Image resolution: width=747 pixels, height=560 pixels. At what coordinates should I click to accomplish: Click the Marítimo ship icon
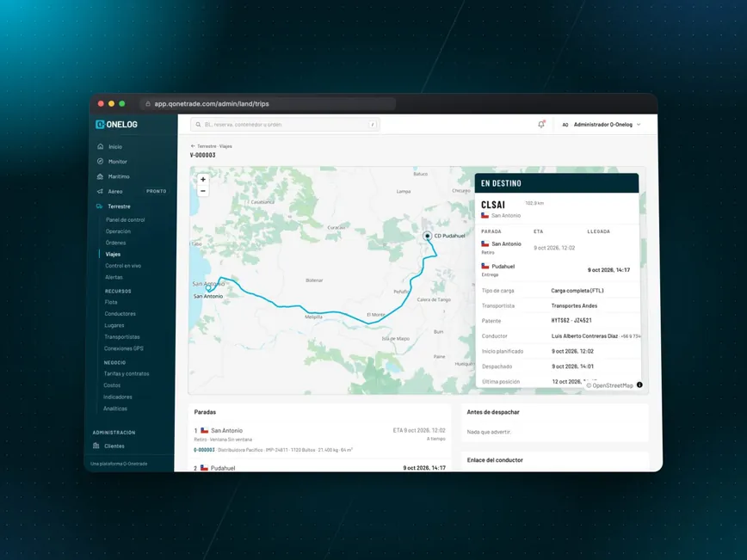coord(100,176)
